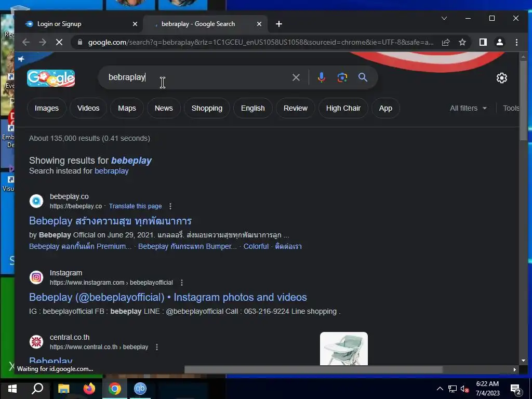Go forward in browser history
532x399 pixels.
43,42
